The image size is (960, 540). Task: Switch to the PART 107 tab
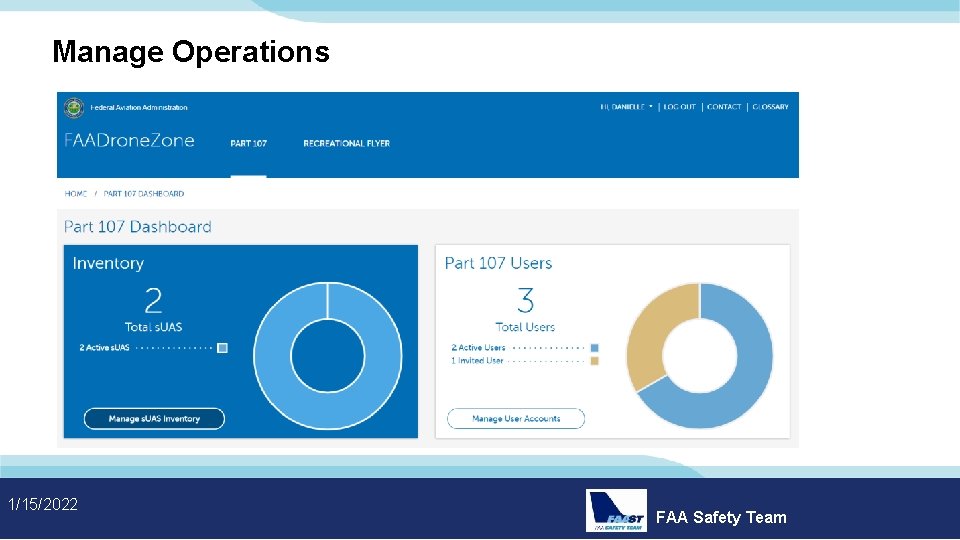tap(249, 143)
